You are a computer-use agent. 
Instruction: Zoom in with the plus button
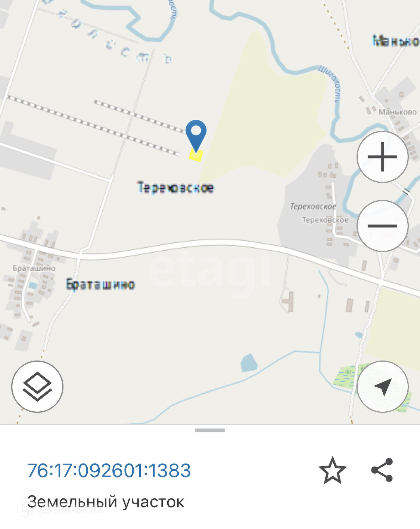tap(382, 157)
